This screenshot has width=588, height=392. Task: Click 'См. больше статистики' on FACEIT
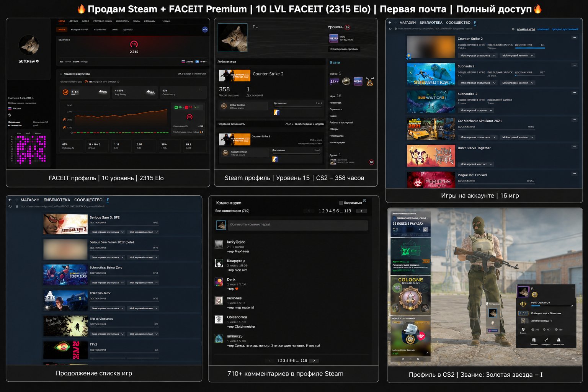[x=192, y=74]
